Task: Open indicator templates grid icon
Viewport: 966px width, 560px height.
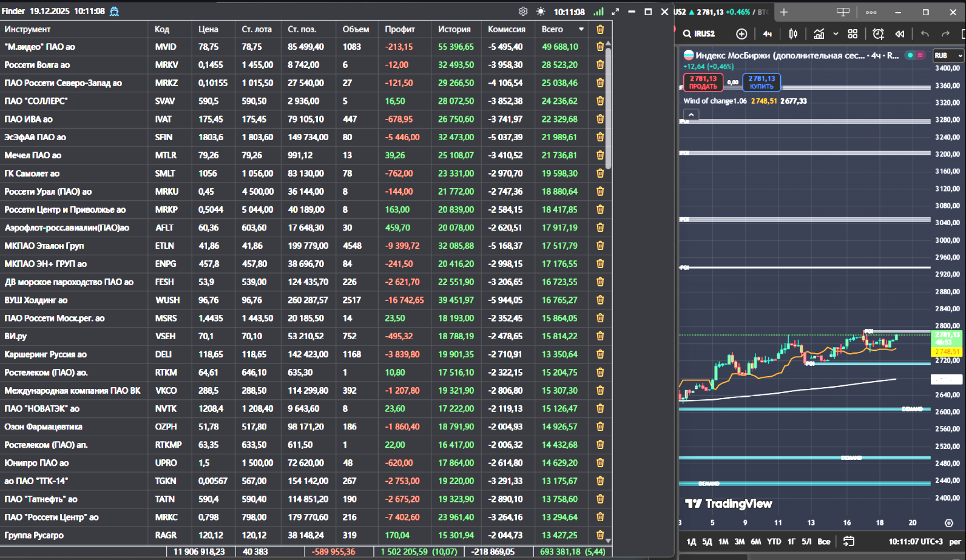Action: pyautogui.click(x=853, y=34)
